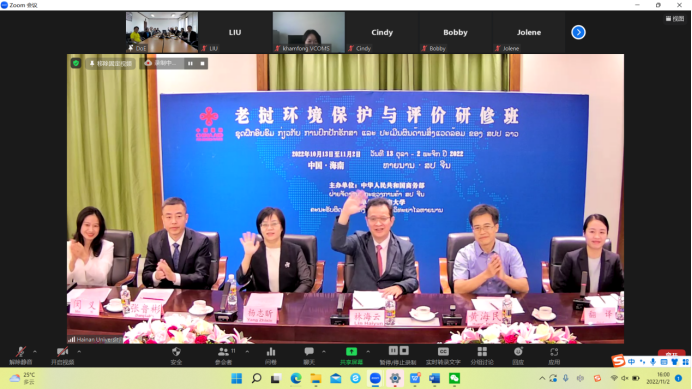Unmute the microphone in Zoom toolbar

21,355
